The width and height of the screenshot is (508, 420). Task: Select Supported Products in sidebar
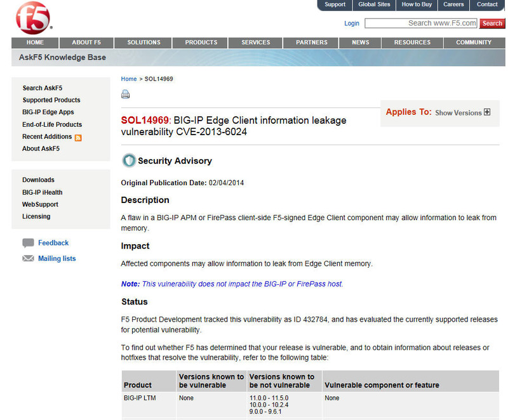point(51,100)
